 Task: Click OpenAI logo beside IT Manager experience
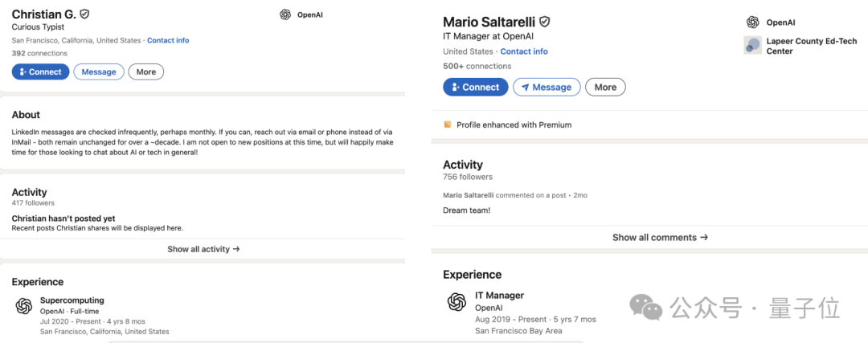tap(457, 301)
